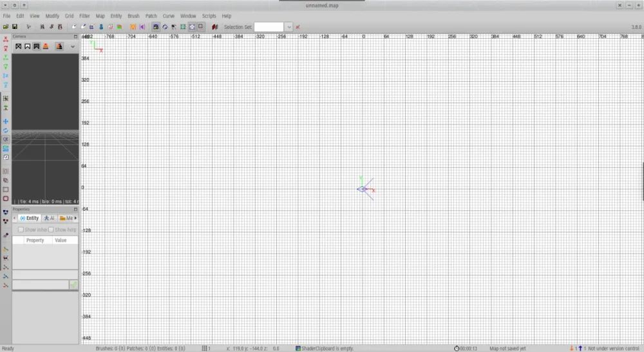Screen dimensions: 644x352
Task: Switch to the Media tab in Properties
Action: coord(66,219)
